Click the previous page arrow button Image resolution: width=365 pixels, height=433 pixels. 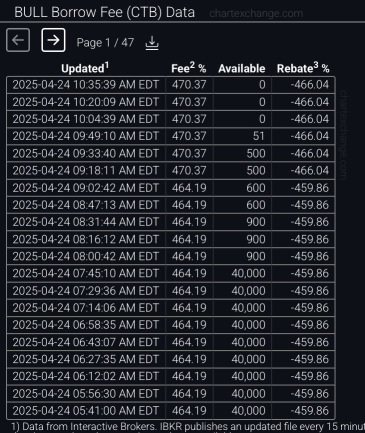(18, 40)
